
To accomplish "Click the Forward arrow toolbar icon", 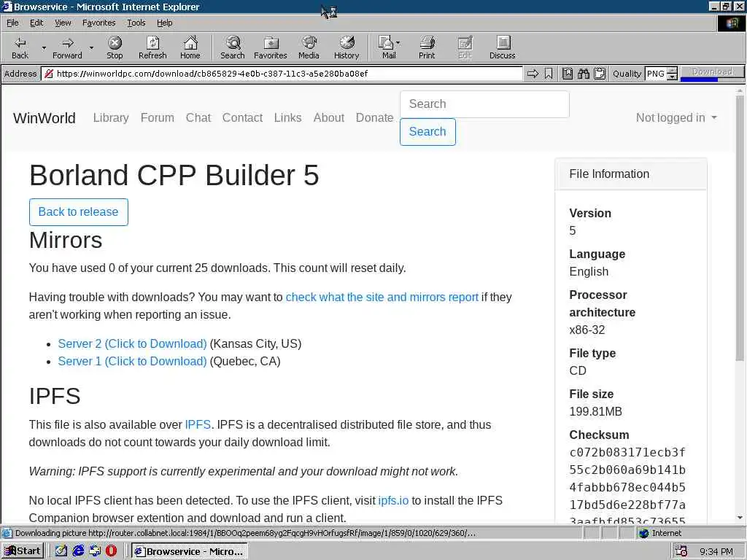I will [68, 43].
